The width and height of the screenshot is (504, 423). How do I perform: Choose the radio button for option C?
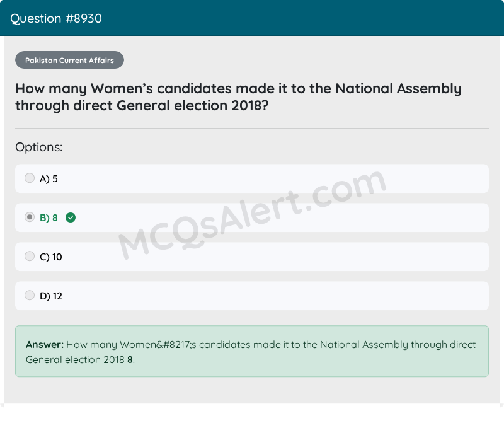(x=30, y=257)
